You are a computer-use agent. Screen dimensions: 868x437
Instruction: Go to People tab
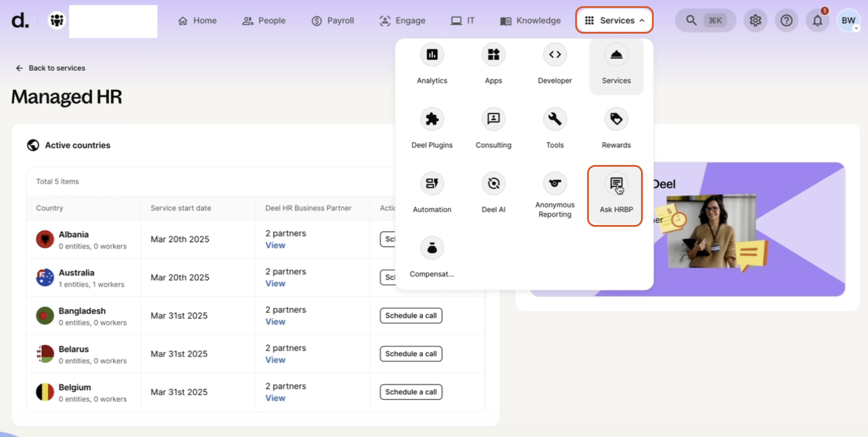(x=264, y=21)
